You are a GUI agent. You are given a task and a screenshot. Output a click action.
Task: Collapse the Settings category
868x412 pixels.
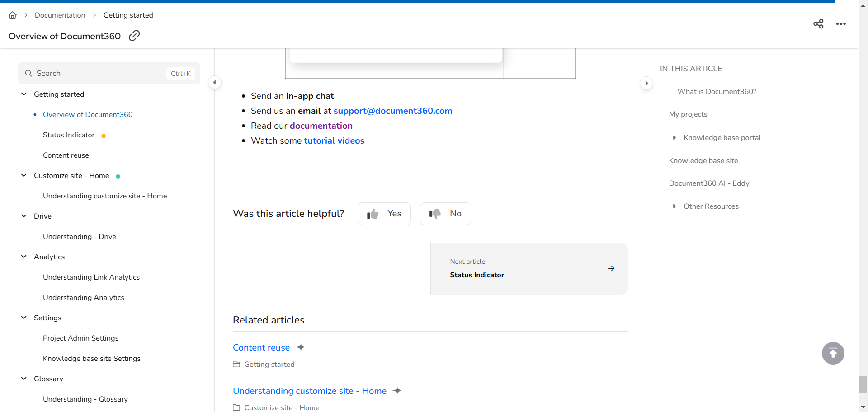[24, 318]
